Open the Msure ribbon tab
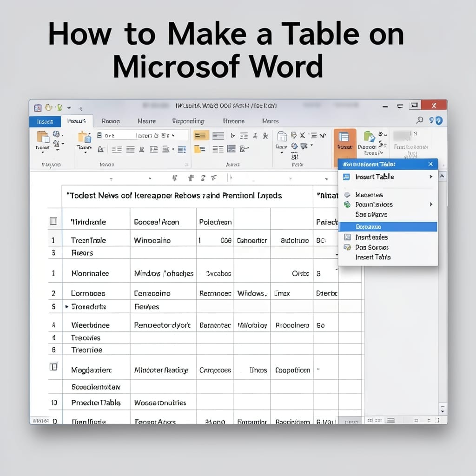This screenshot has width=476, height=476. tap(146, 121)
